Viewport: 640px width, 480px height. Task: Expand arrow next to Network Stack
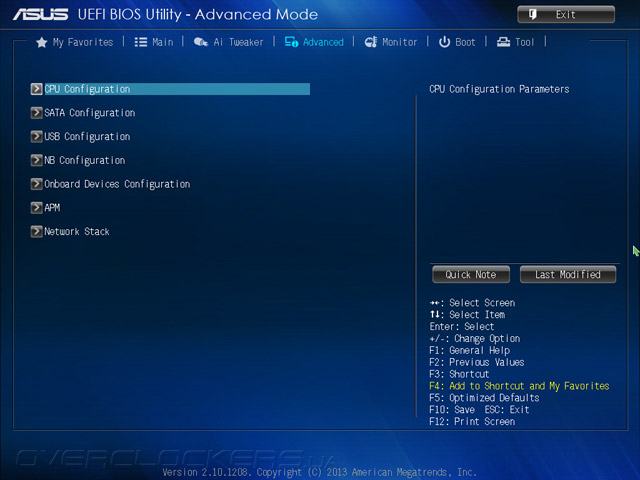36,231
